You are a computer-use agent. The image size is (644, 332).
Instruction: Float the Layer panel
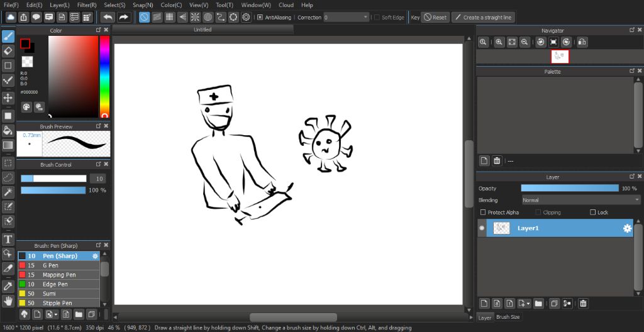point(631,177)
